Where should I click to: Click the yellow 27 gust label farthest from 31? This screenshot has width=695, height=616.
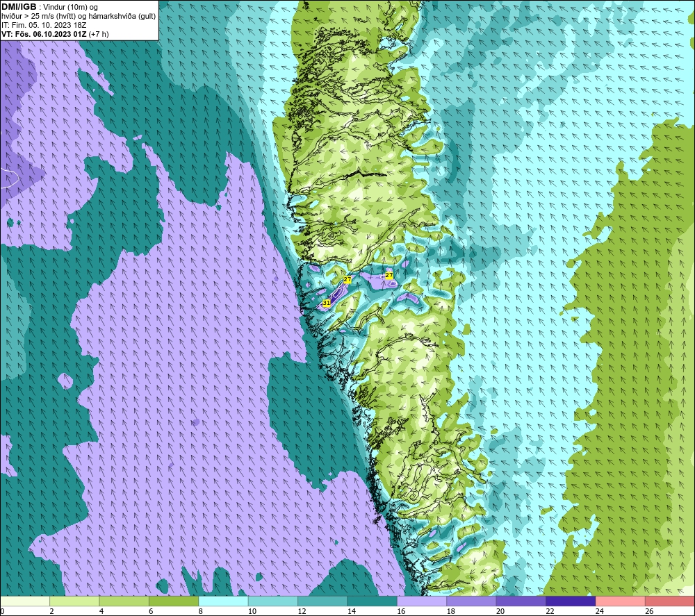(x=389, y=275)
